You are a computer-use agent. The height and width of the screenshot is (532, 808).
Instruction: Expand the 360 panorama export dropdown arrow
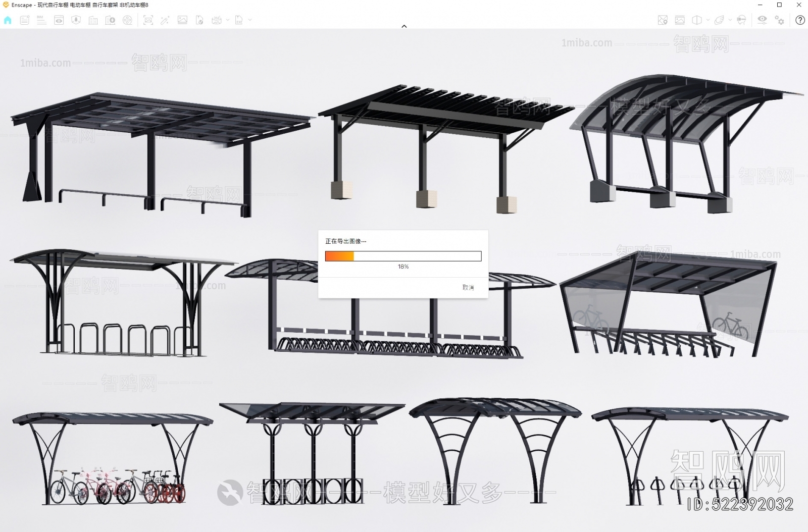point(228,20)
